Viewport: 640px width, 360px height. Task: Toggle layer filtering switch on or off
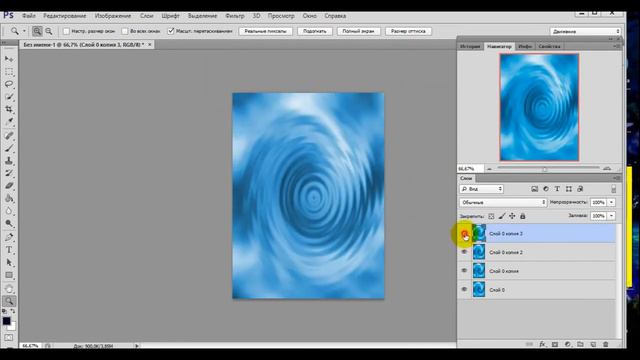(613, 189)
